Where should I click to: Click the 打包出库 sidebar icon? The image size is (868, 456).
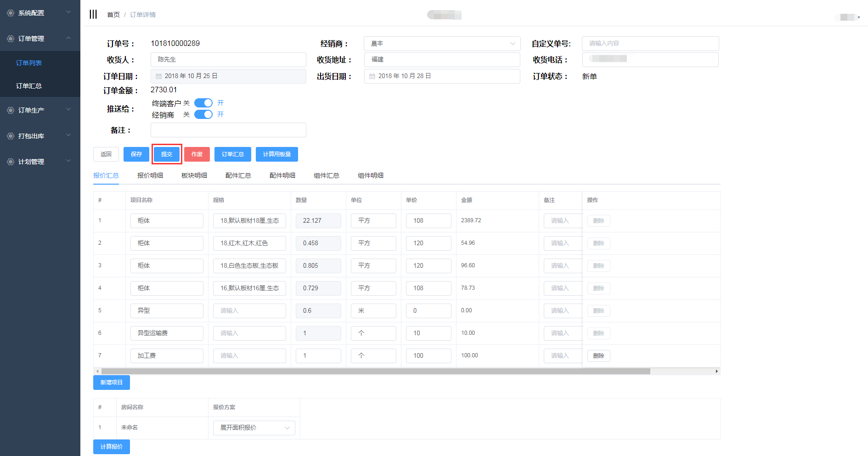point(11,136)
